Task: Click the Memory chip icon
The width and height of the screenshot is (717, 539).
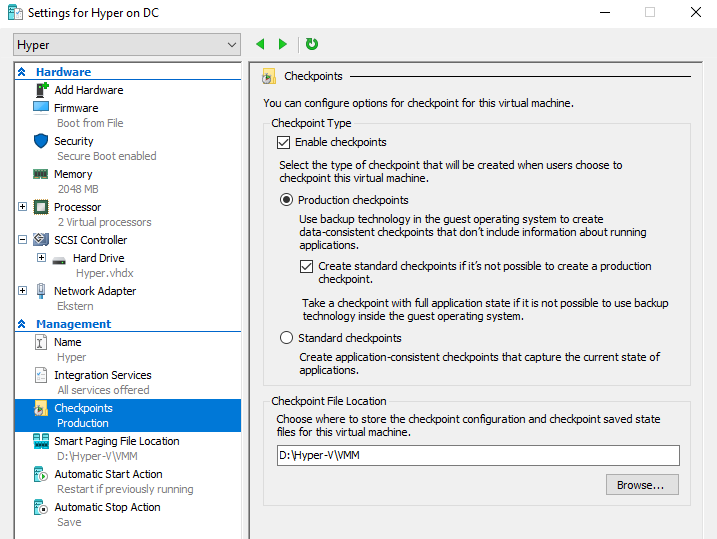Action: point(41,174)
